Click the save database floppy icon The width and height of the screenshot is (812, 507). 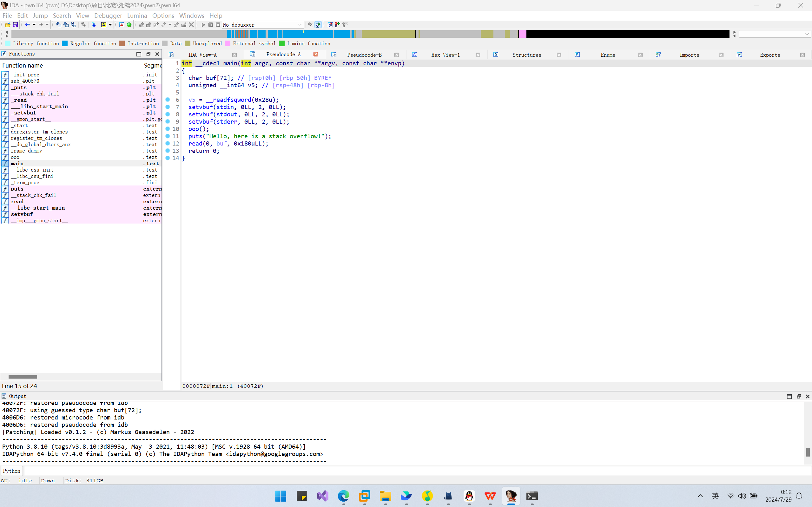(15, 25)
